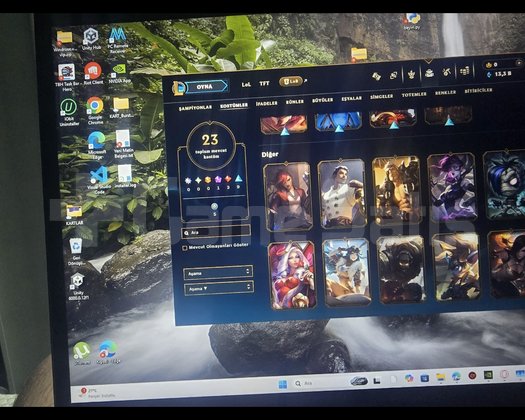This screenshot has height=420, width=525.
Task: Click the ticket icon in client header
Action: point(376,76)
